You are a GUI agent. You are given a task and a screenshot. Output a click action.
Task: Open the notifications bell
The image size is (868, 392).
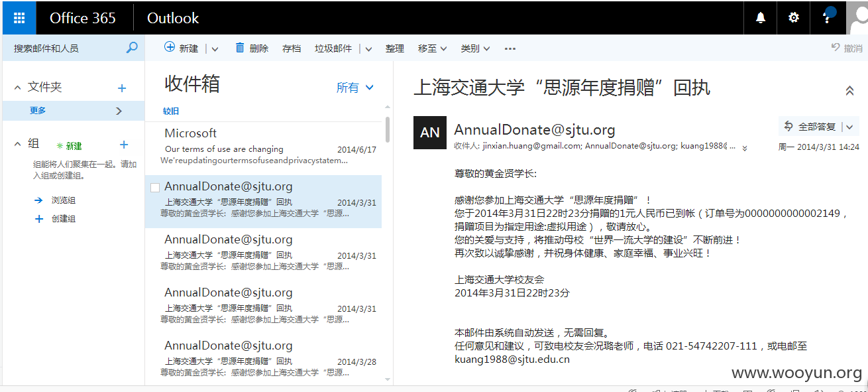point(761,18)
